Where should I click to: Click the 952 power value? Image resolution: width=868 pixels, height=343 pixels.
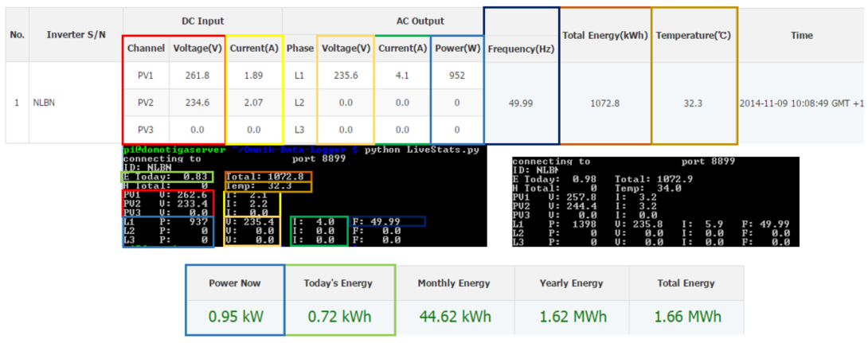(457, 76)
